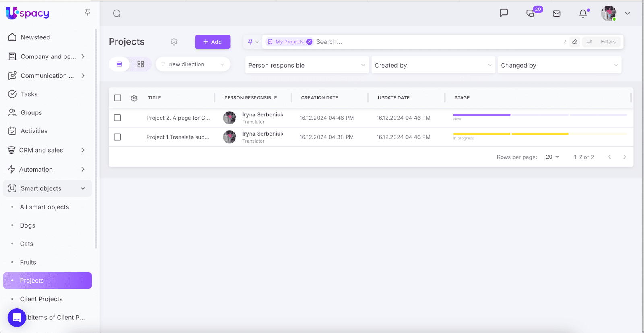The height and width of the screenshot is (333, 644).
Task: Tick the checkbox for Project 2 row
Action: tap(118, 118)
